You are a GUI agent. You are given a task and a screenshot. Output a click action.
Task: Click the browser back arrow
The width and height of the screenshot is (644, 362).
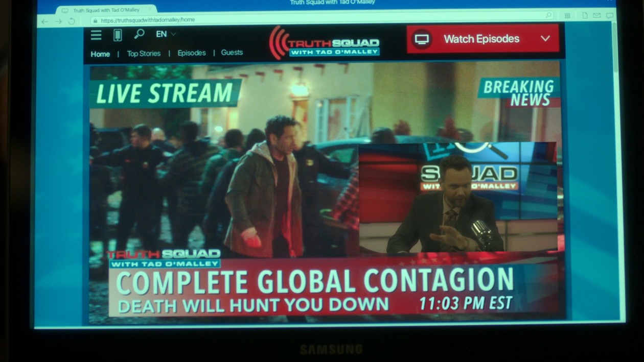coord(45,21)
